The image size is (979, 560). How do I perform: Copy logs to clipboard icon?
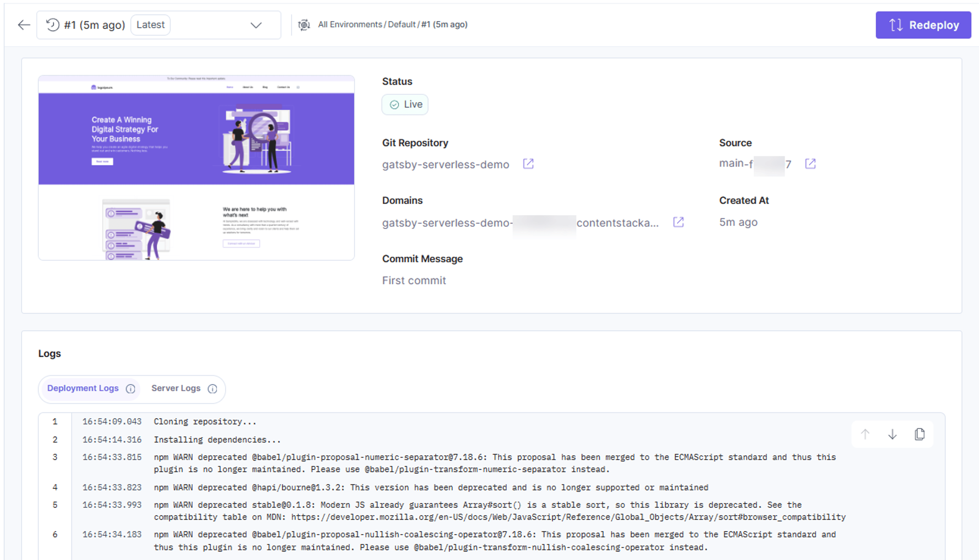920,434
